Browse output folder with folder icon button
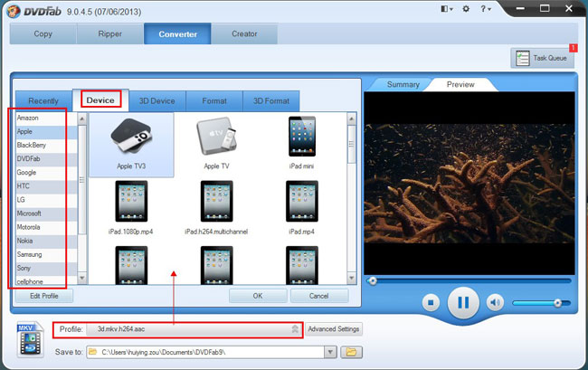This screenshot has width=588, height=370. pyautogui.click(x=351, y=352)
